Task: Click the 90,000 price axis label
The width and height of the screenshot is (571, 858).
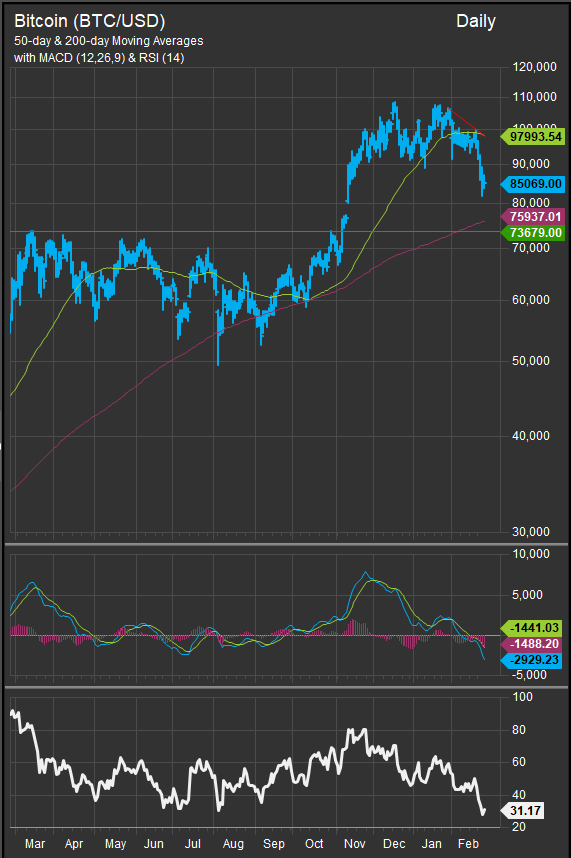Action: point(531,164)
